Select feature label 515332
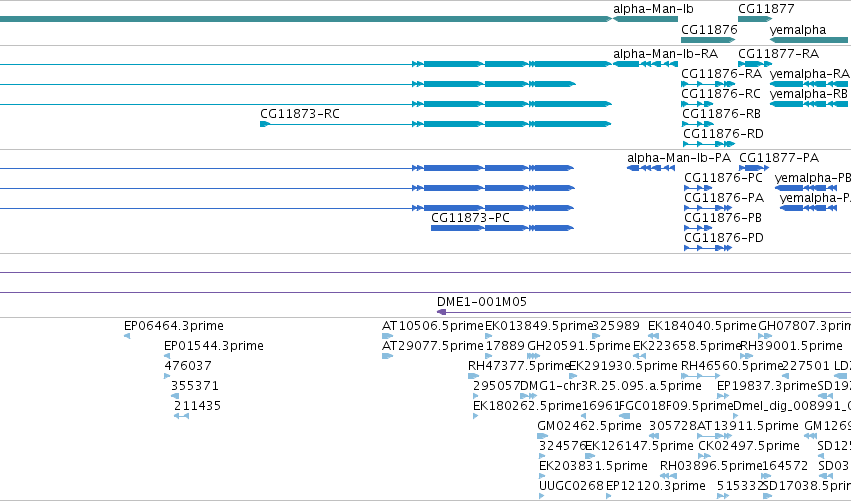Screen dimensions: 851x501 (740, 486)
